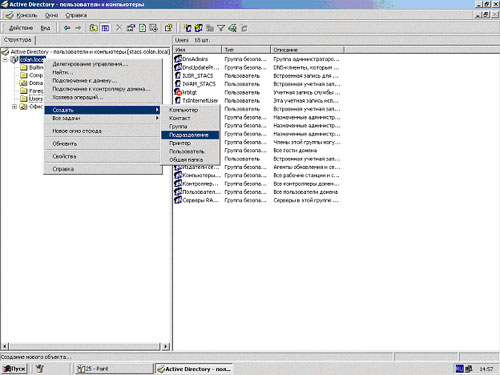Viewport: 500px width, 375px height.
Task: Click the filter funnel toolbar icon
Action: (x=221, y=28)
